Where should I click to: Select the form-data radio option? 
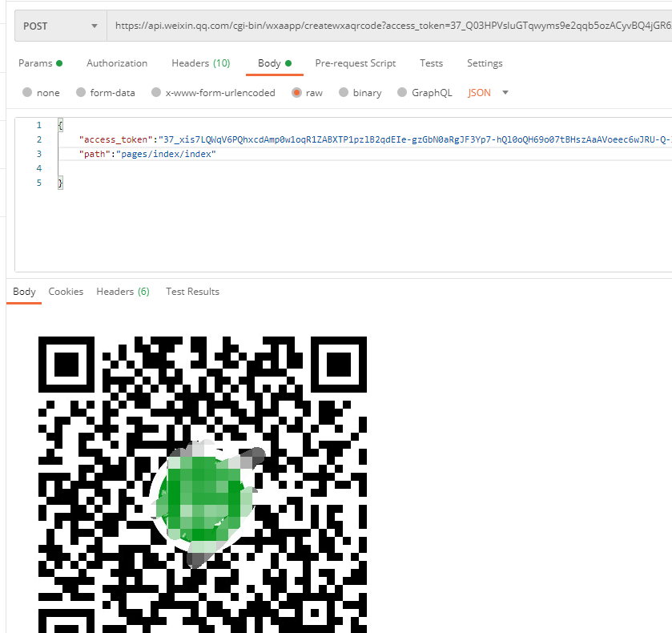click(x=81, y=93)
